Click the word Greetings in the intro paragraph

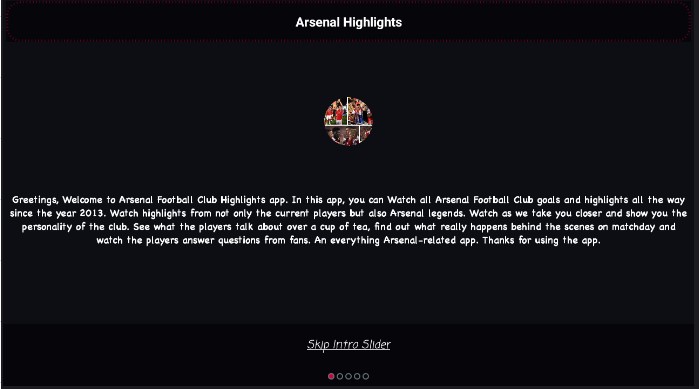click(35, 200)
